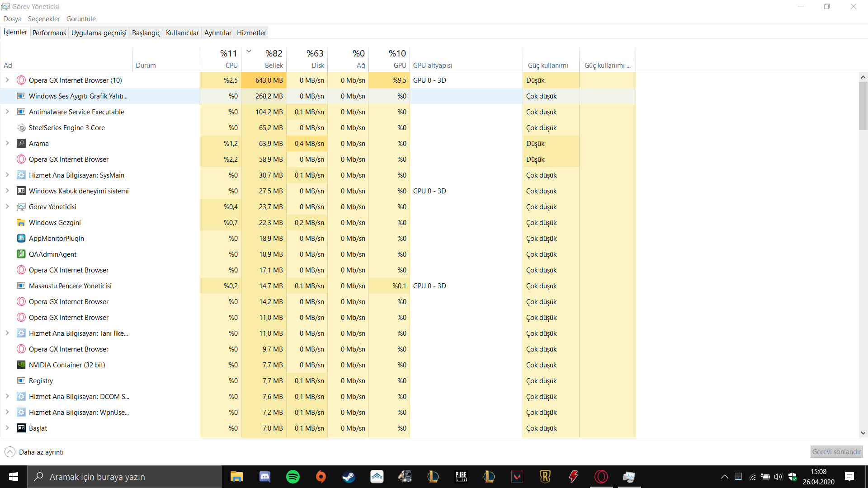The width and height of the screenshot is (868, 488).
Task: Click the Masaüstü Pencere Yöneticisi icon
Action: pyautogui.click(x=21, y=286)
